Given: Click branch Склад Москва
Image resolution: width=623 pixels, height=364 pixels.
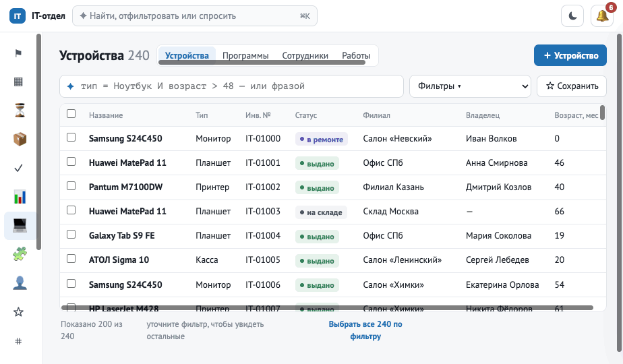Looking at the screenshot, I should [390, 212].
